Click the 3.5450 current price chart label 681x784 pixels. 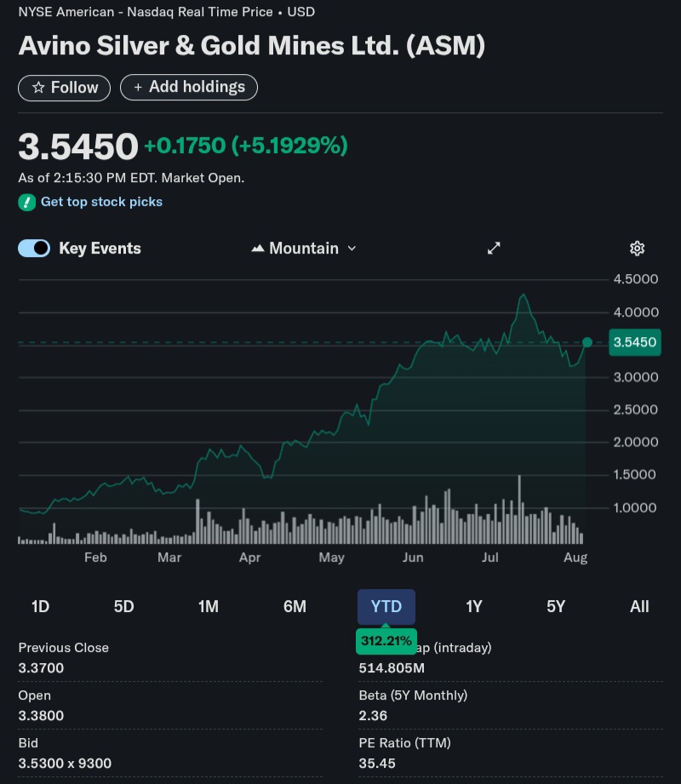click(x=635, y=342)
